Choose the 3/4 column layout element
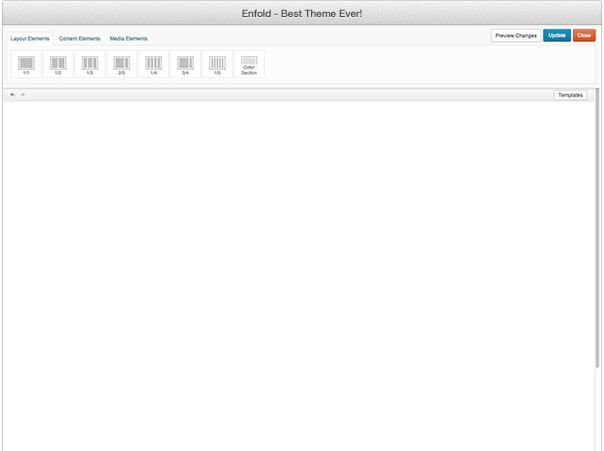 click(185, 64)
